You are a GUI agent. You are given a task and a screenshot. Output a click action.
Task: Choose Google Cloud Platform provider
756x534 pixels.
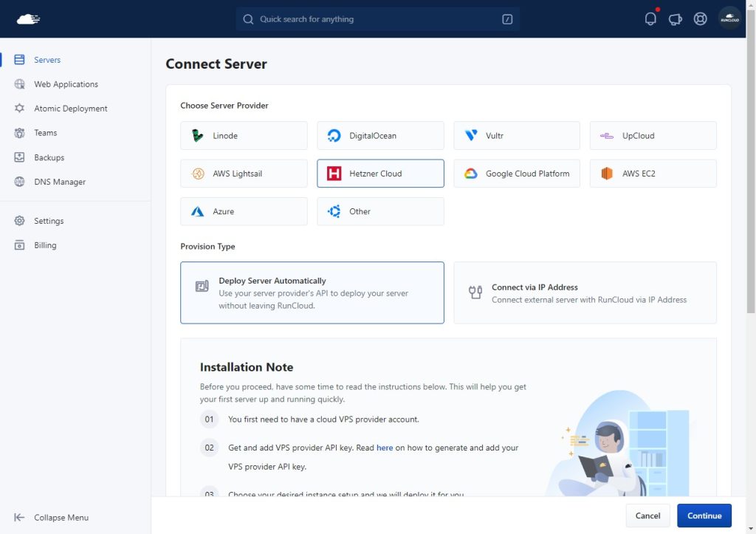(x=517, y=174)
